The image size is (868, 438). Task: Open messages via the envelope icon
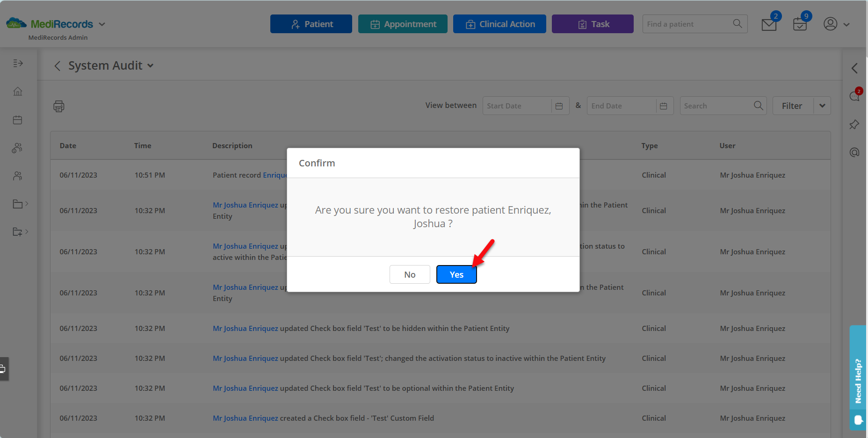tap(768, 24)
